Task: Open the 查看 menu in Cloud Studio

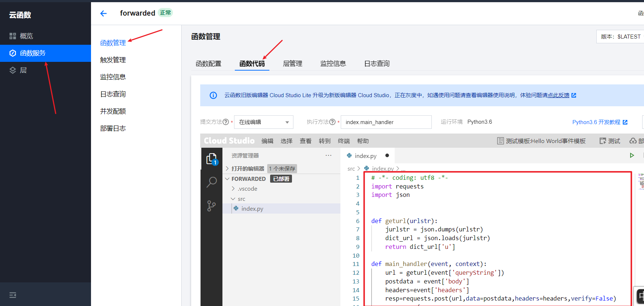Action: [x=305, y=141]
